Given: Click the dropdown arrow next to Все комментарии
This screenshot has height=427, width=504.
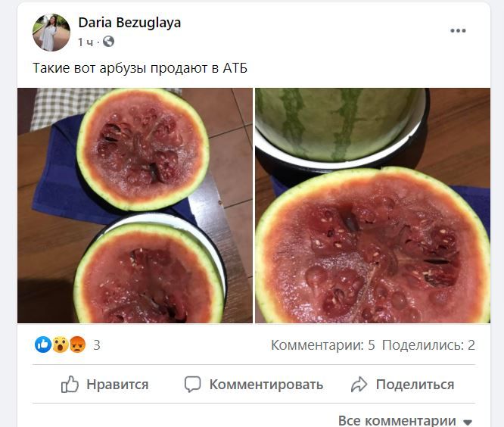Looking at the screenshot, I should 468,422.
